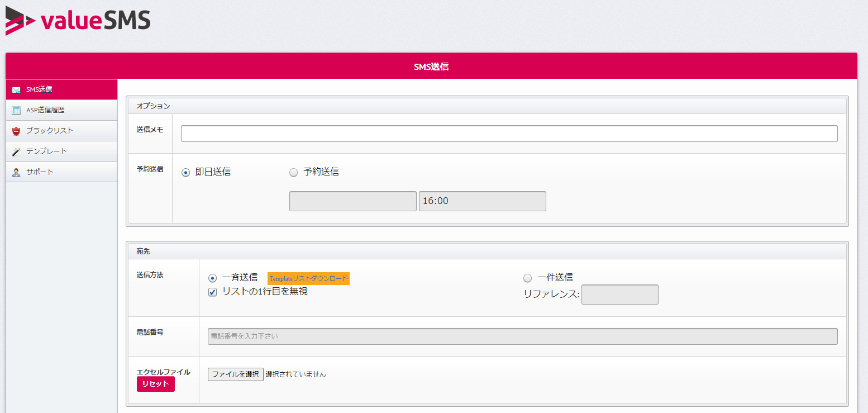This screenshot has height=413, width=868.
Task: Open the サポート sidebar entry
Action: click(x=61, y=172)
